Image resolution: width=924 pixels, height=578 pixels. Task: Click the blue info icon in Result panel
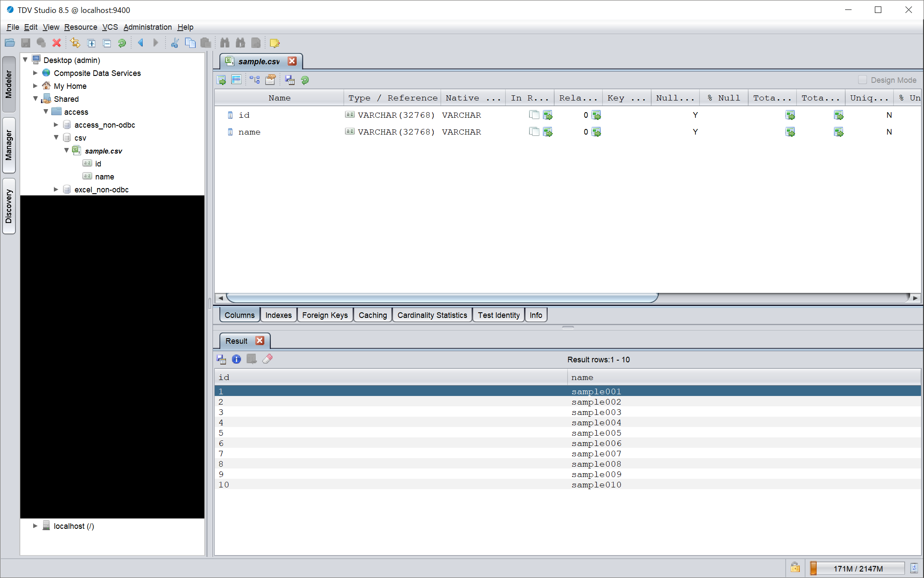[236, 359]
